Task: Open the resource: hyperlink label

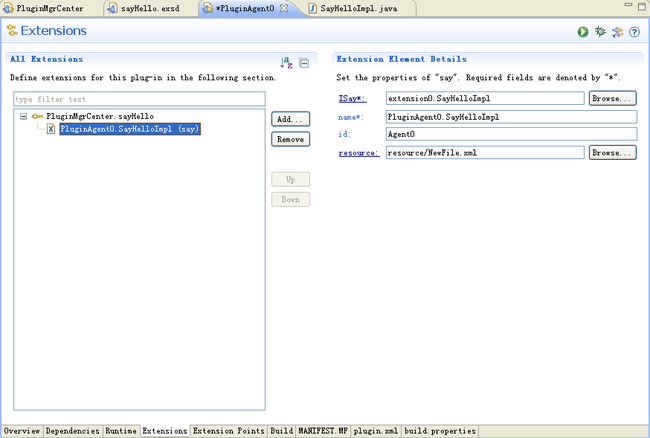Action: coord(359,153)
